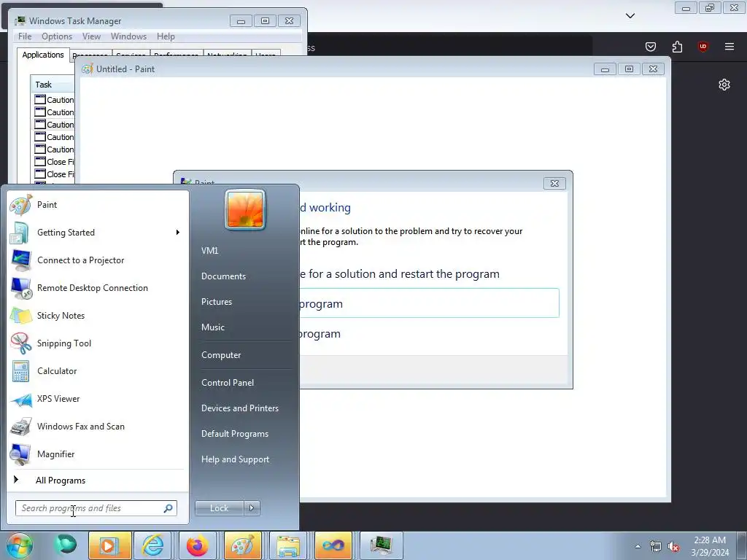Open Task Manager Windows menu

point(128,36)
